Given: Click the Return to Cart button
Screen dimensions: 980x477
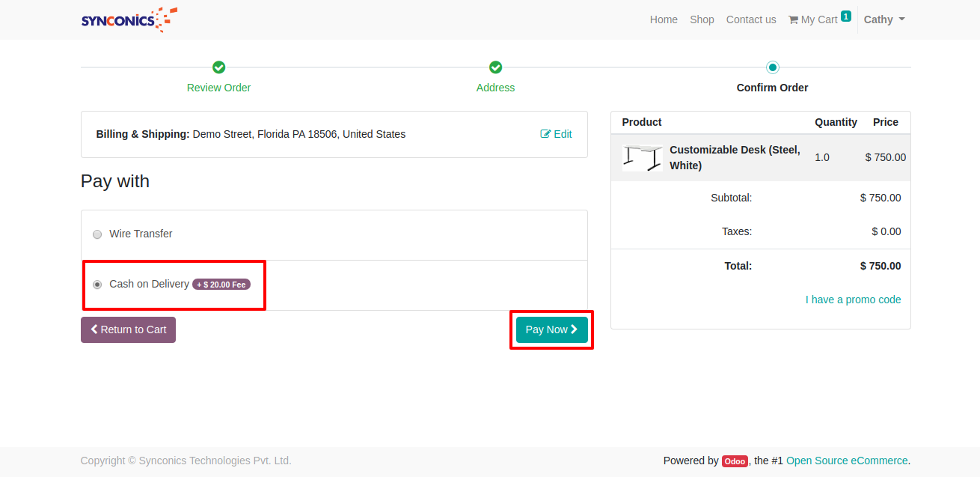Looking at the screenshot, I should [x=128, y=329].
